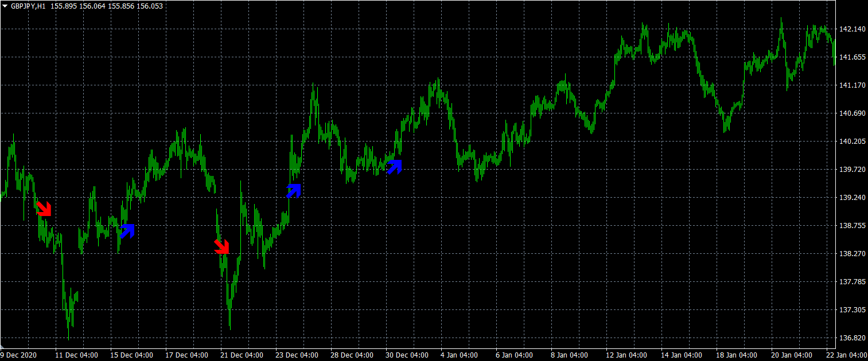The height and width of the screenshot is (361, 868).
Task: Click the 4 Jan 04:00 time label
Action: tap(459, 355)
